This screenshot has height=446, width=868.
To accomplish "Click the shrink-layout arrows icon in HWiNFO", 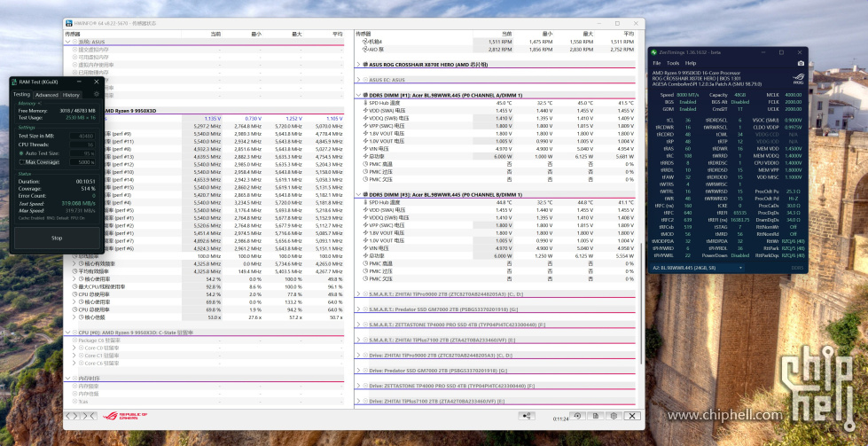I will pos(90,416).
